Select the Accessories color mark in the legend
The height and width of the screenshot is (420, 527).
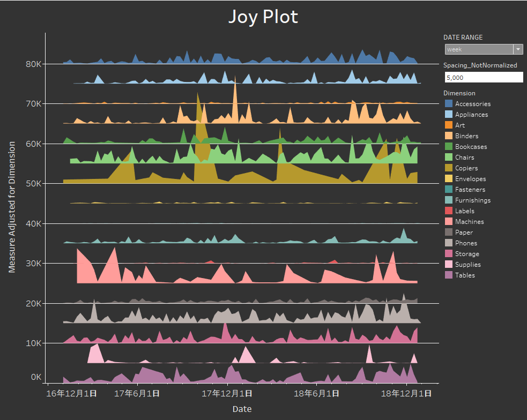449,103
